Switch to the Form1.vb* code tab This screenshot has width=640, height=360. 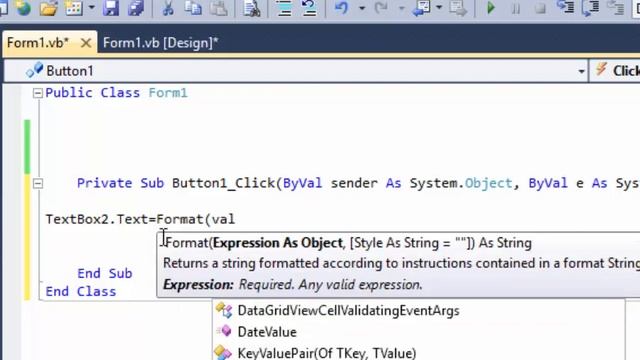(x=38, y=43)
